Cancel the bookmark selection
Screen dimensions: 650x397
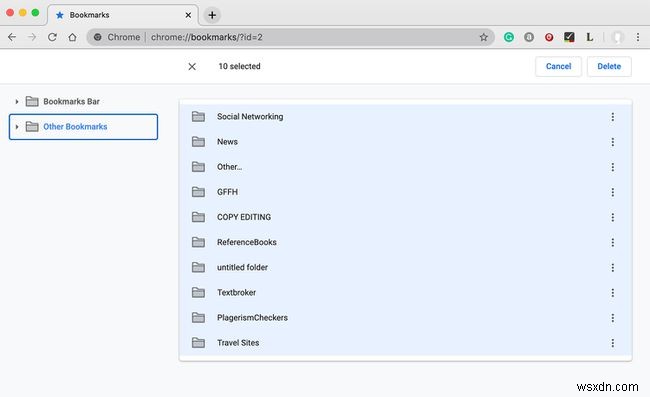click(558, 66)
